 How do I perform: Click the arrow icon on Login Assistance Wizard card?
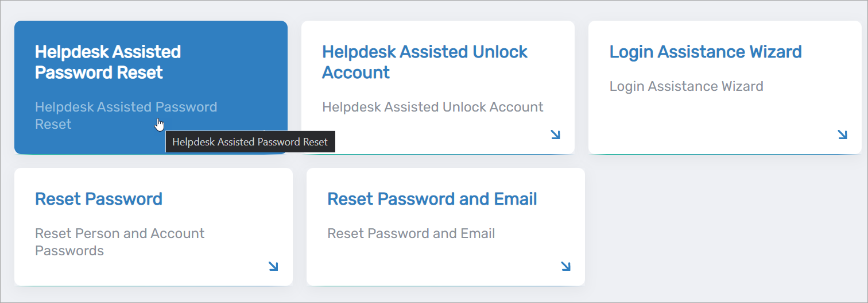(x=842, y=135)
